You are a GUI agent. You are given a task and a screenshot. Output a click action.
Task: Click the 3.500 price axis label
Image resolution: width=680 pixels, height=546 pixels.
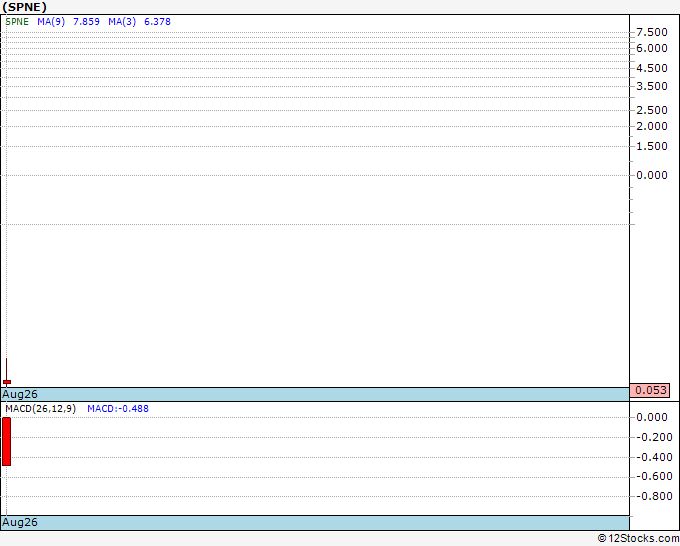(x=652, y=86)
